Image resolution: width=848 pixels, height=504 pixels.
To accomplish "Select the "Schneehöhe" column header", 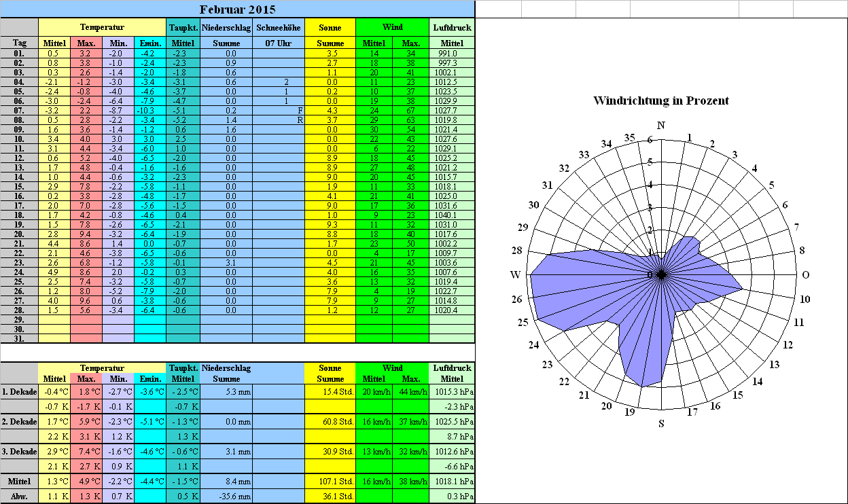I will [x=278, y=27].
